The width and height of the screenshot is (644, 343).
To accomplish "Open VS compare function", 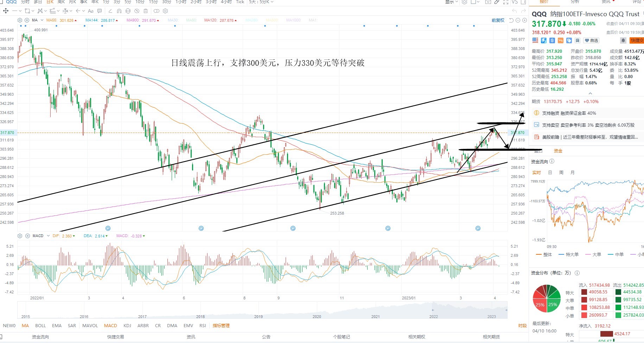I will [515, 2].
